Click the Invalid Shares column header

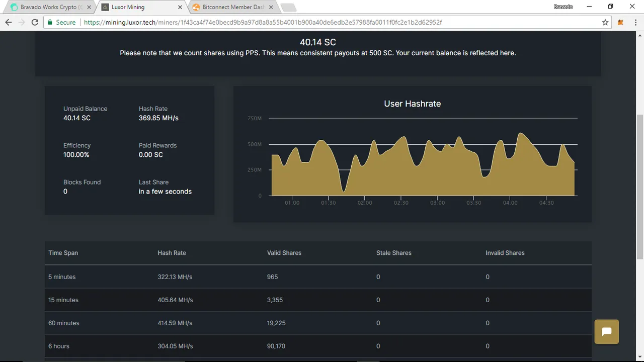click(x=505, y=253)
